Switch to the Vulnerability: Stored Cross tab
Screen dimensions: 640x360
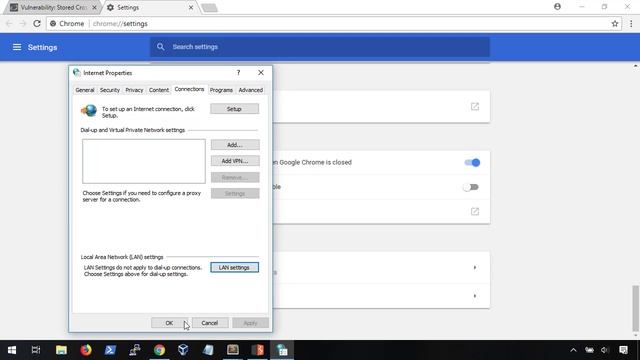53,7
